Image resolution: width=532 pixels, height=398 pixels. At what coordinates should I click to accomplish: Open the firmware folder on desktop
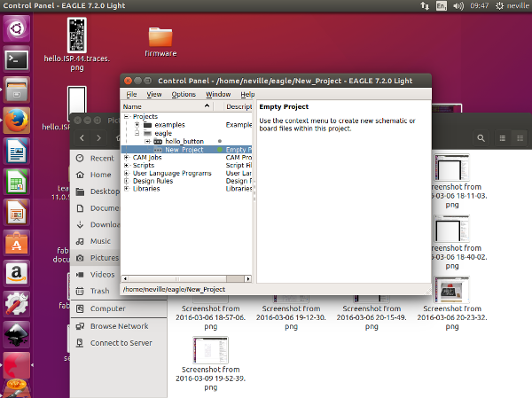[160, 42]
